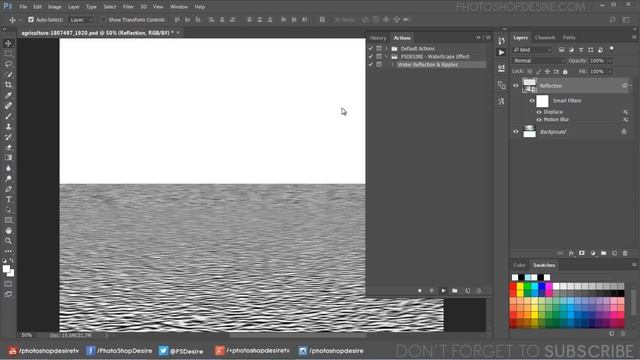Open Opacity slider dropdown arrow
The width and height of the screenshot is (640, 360).
610,61
